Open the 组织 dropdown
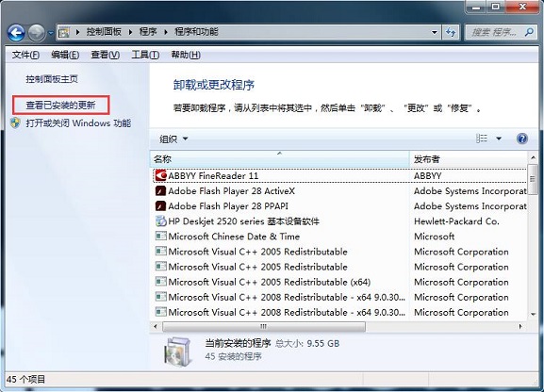Image resolution: width=544 pixels, height=392 pixels. [x=173, y=139]
